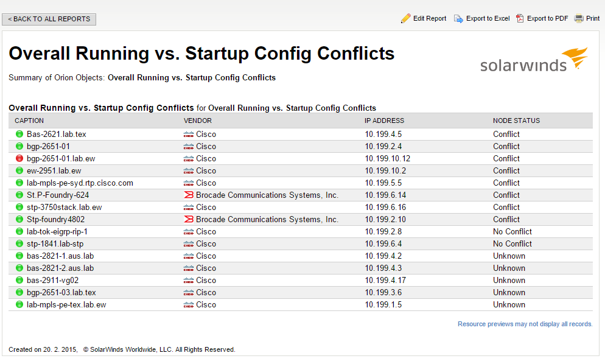The height and width of the screenshot is (364, 605).
Task: Click the Export to PDF icon
Action: point(520,19)
